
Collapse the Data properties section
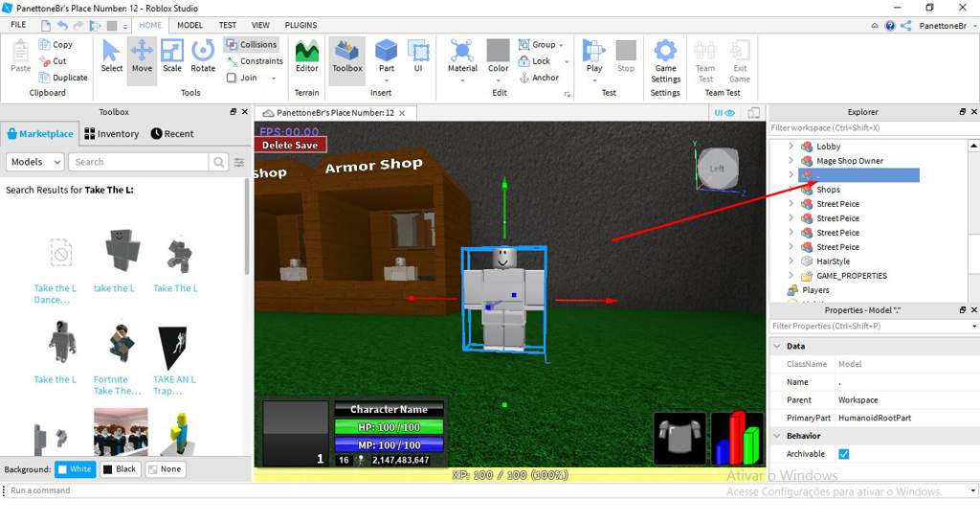click(x=777, y=346)
